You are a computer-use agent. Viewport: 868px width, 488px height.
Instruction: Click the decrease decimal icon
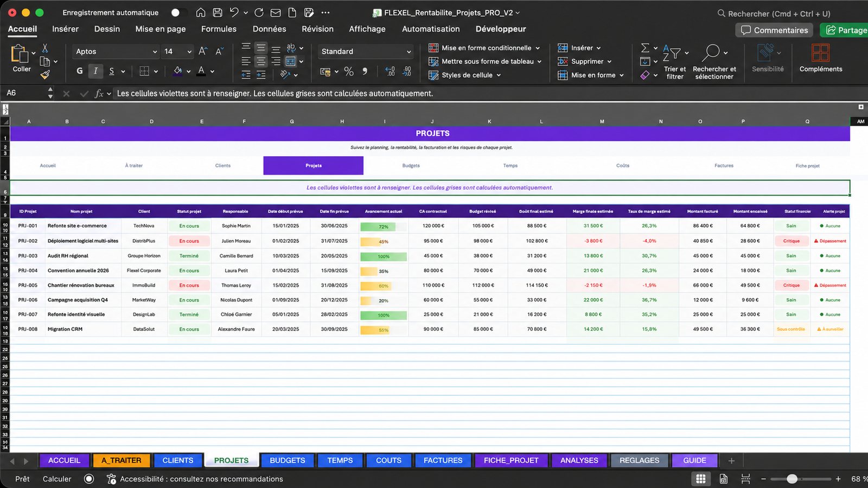pos(407,71)
